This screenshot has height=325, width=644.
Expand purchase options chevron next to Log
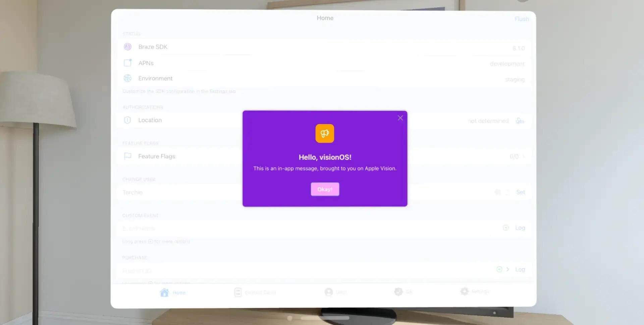pos(508,269)
